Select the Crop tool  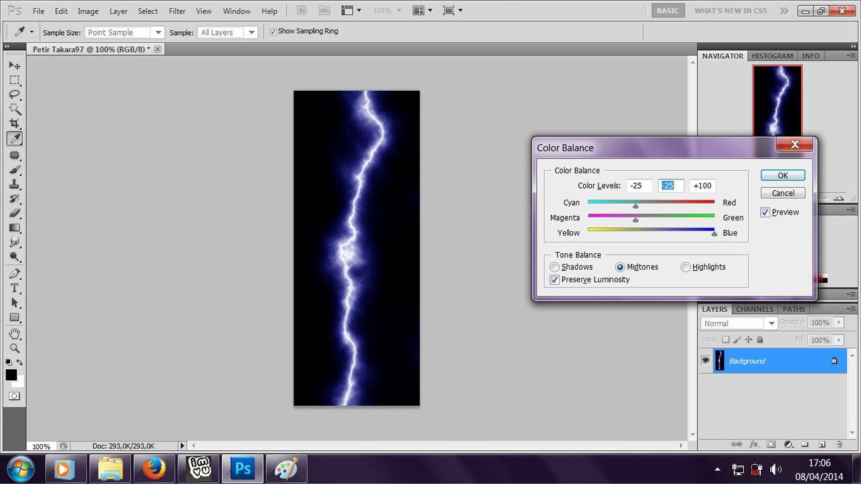[14, 124]
